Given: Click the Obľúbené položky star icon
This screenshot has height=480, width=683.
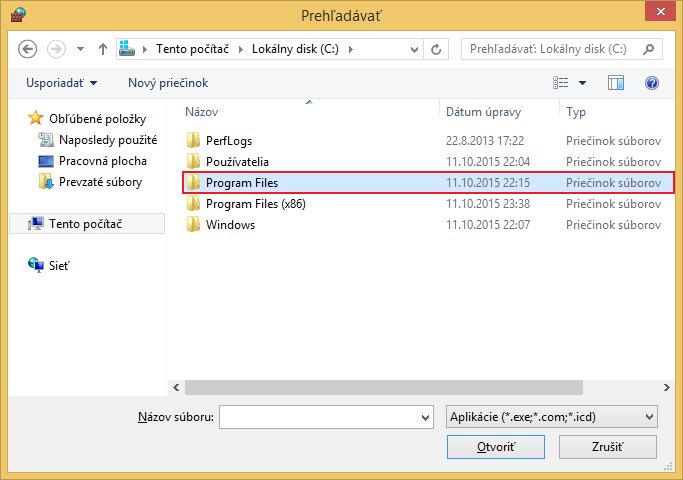Looking at the screenshot, I should coord(35,118).
